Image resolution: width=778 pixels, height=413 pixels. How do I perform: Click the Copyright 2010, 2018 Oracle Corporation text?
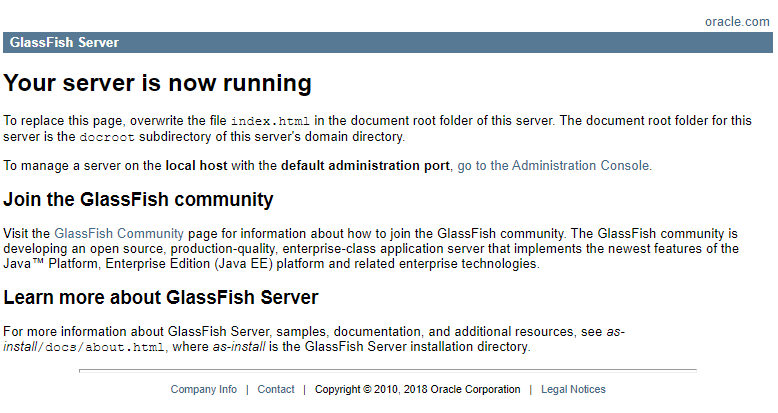click(417, 390)
